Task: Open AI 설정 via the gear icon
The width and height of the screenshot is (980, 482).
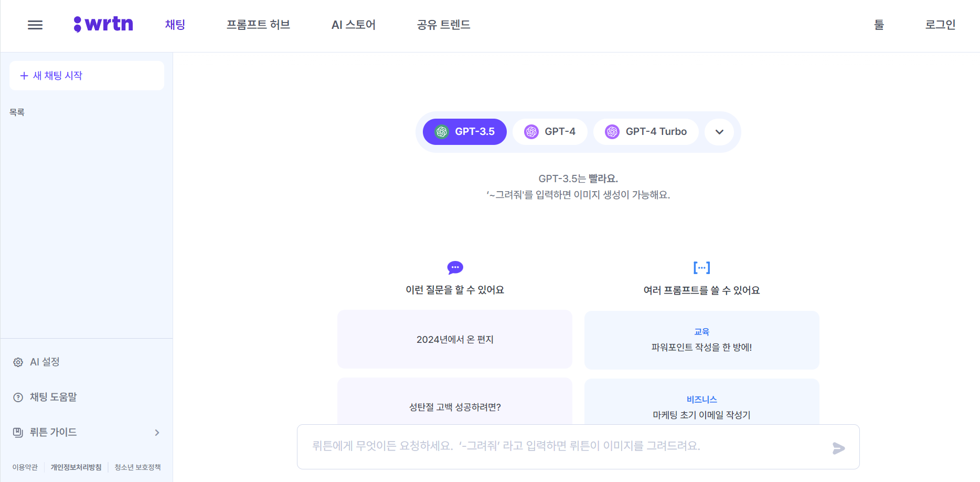Action: 18,362
